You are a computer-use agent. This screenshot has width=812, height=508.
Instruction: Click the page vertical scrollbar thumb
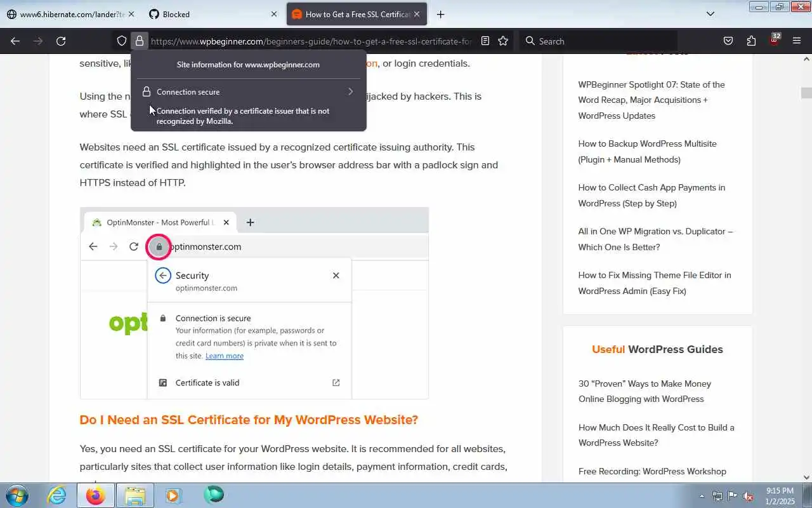806,93
